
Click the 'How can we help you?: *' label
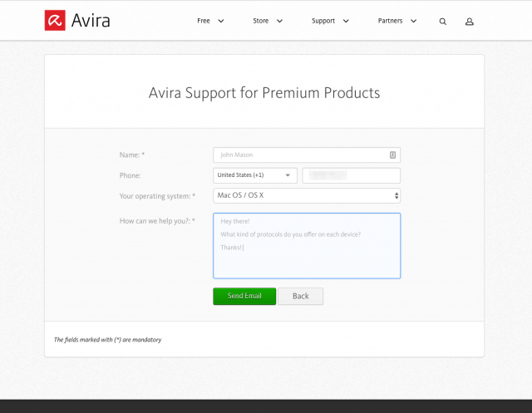(x=157, y=221)
